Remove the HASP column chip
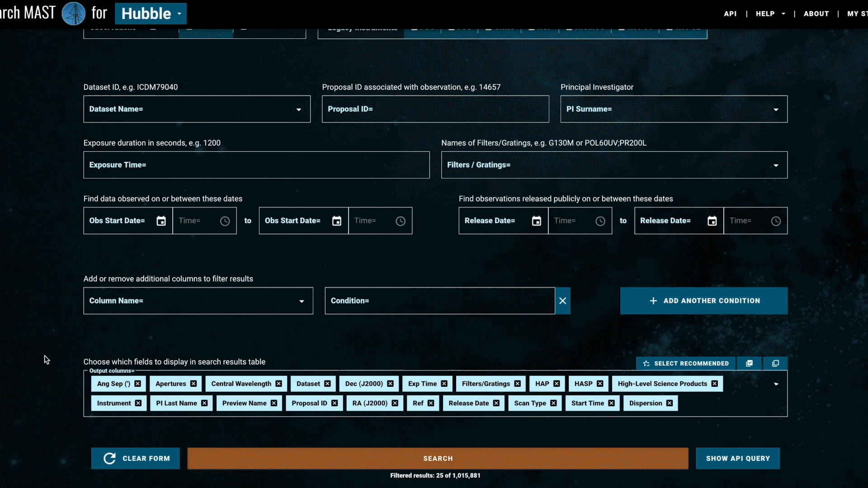Image resolution: width=868 pixels, height=488 pixels. pos(600,384)
